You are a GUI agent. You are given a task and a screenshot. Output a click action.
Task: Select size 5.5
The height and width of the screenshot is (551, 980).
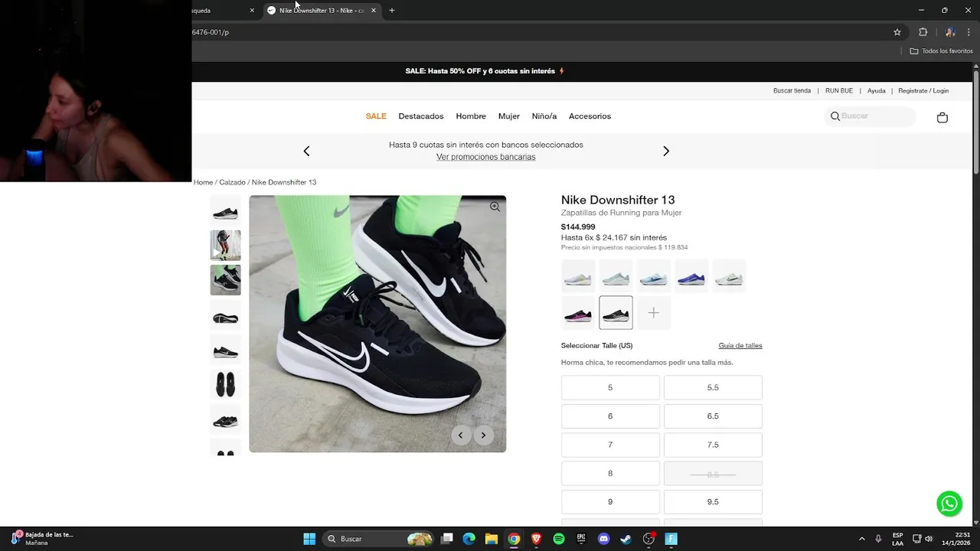[x=713, y=387]
